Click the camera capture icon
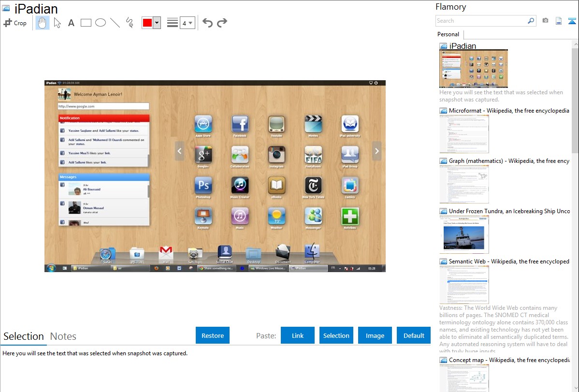 (x=545, y=21)
